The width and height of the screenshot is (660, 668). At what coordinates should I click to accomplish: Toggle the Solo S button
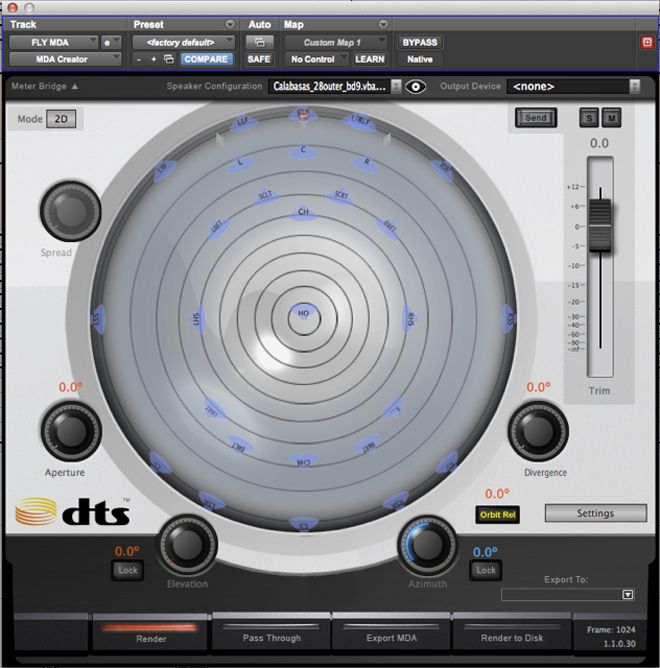[589, 118]
